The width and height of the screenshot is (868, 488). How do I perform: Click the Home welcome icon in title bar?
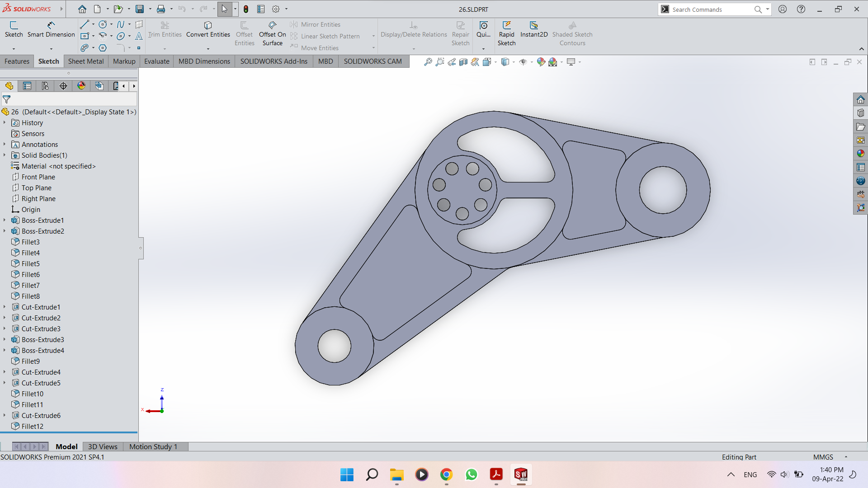point(82,9)
